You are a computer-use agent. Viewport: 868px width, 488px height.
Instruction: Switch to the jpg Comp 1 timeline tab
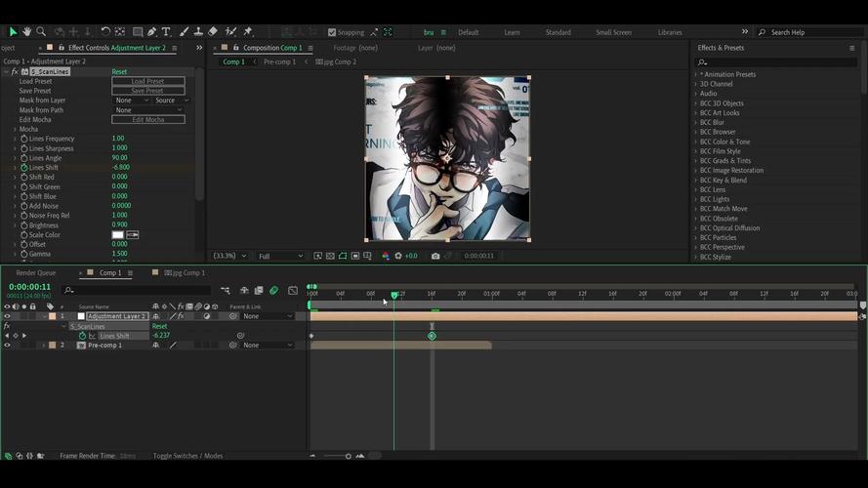point(185,272)
